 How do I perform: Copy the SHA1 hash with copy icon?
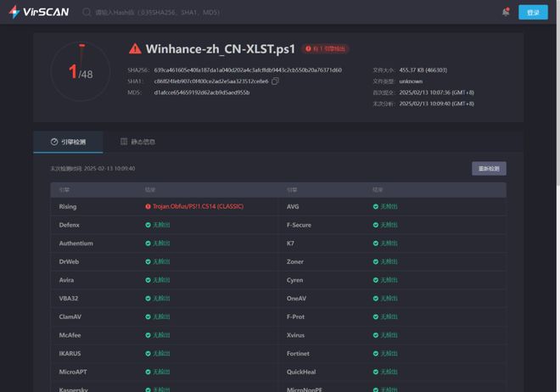pyautogui.click(x=275, y=81)
